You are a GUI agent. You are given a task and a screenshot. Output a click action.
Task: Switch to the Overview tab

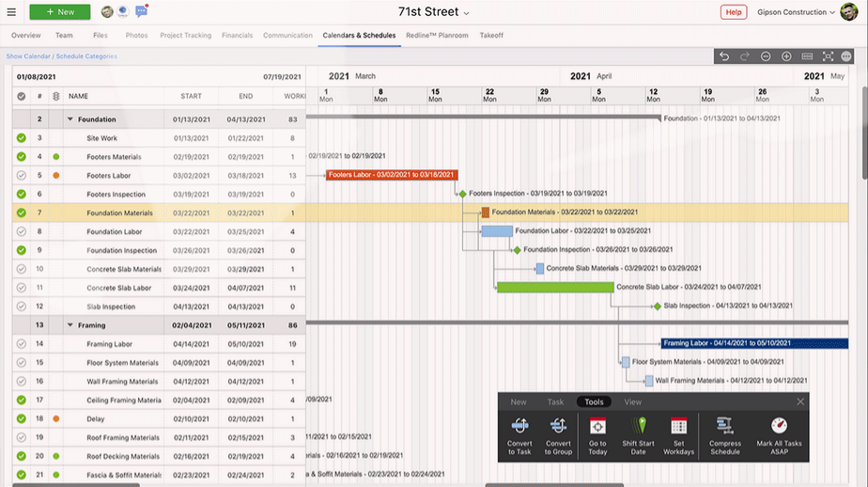point(26,35)
